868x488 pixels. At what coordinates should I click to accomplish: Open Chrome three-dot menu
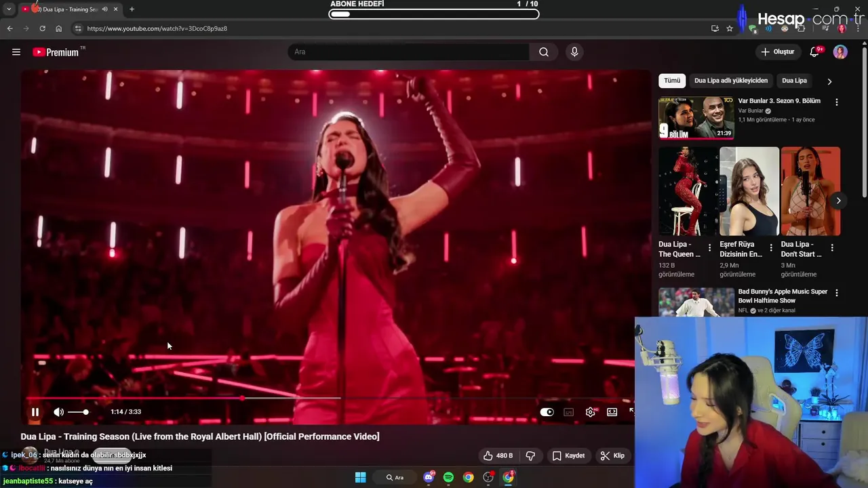pyautogui.click(x=858, y=28)
